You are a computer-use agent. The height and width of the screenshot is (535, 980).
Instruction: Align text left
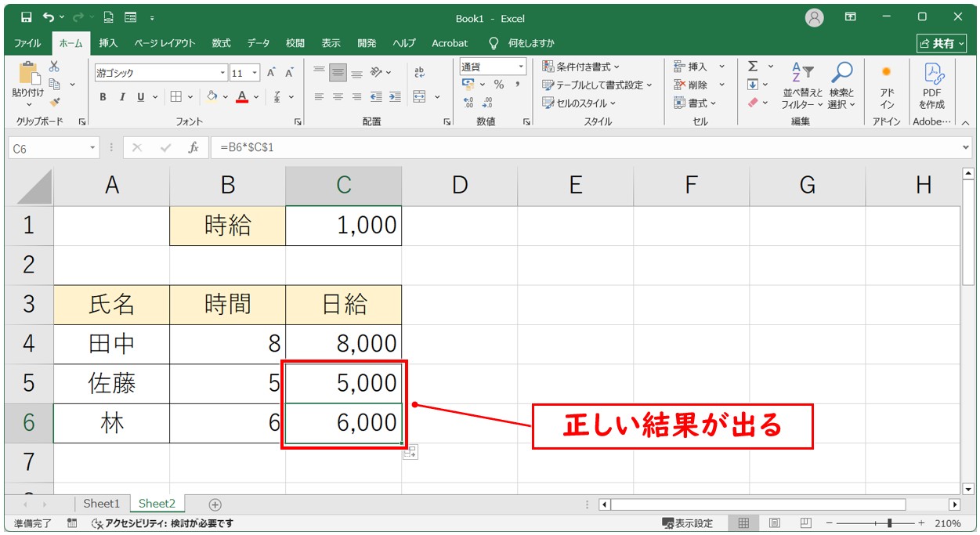click(x=319, y=97)
